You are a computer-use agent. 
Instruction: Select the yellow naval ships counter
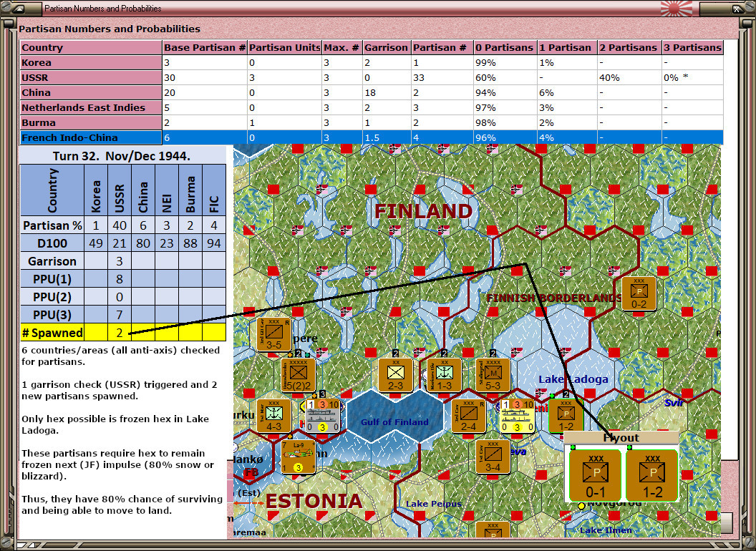click(x=517, y=415)
